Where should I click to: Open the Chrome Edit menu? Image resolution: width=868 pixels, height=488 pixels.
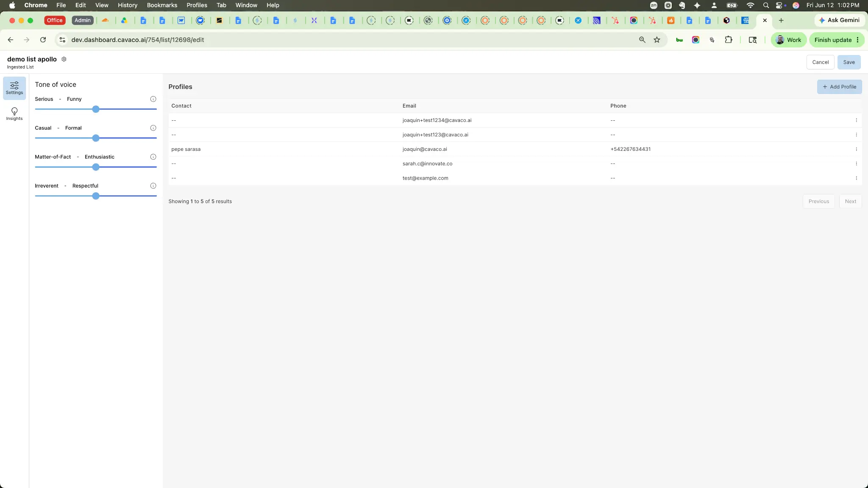point(81,5)
